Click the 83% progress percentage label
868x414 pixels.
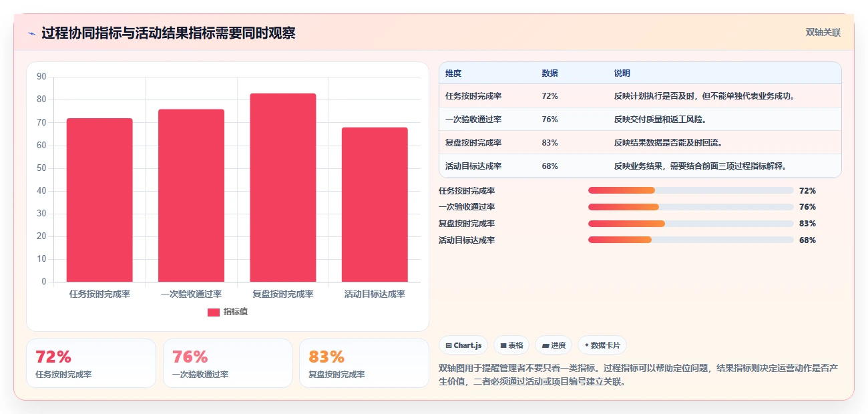(x=807, y=224)
